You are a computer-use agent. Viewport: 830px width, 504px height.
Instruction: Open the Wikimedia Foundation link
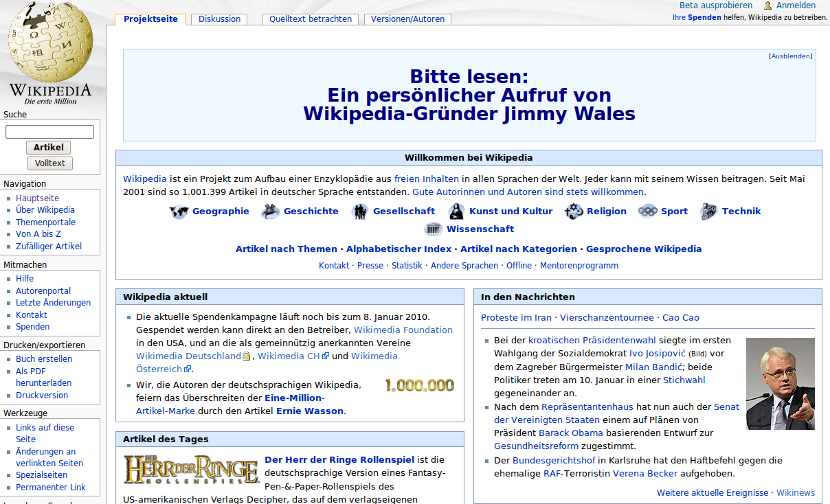point(403,330)
